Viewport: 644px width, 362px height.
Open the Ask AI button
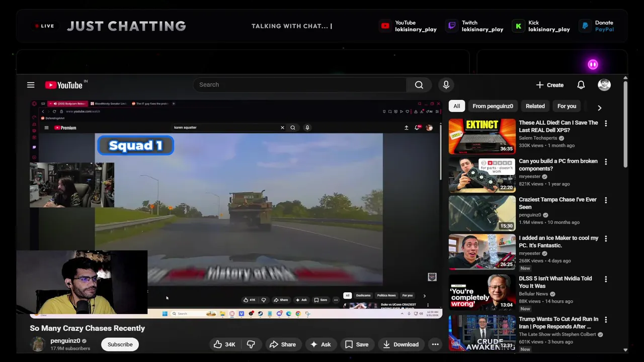click(320, 344)
